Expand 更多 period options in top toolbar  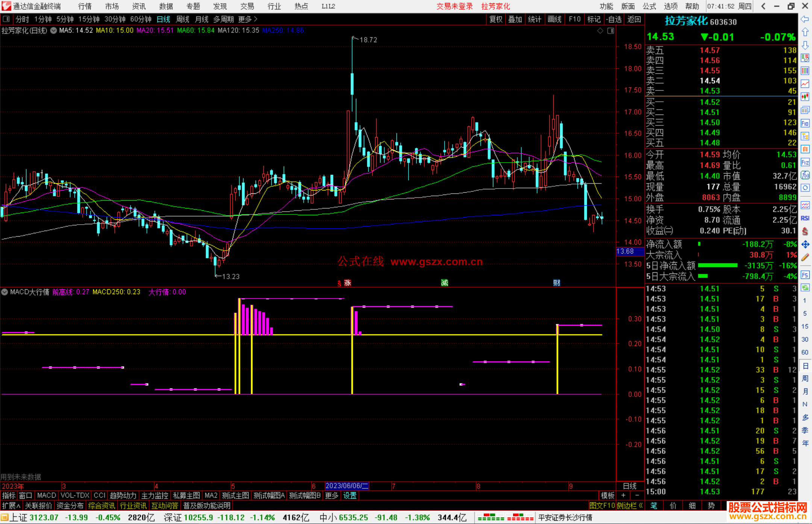tap(248, 19)
